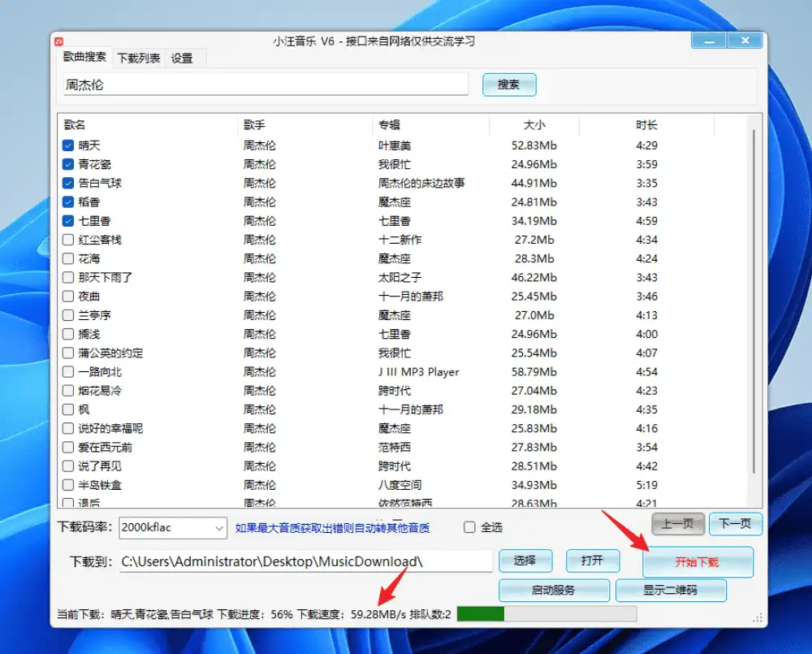The width and height of the screenshot is (812, 654).
Task: Click the 下载到 path input field
Action: pyautogui.click(x=305, y=561)
